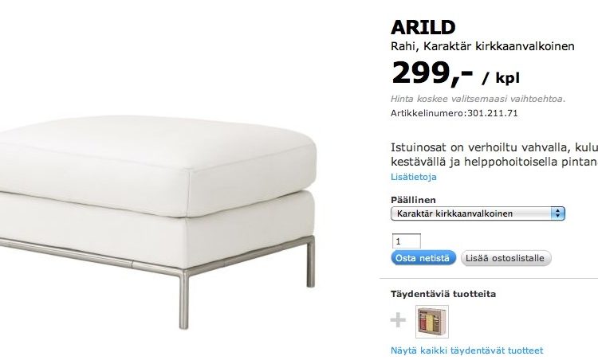Viewport: 598px width, 364px height.
Task: Click the Päällinen field label
Action: 413,200
